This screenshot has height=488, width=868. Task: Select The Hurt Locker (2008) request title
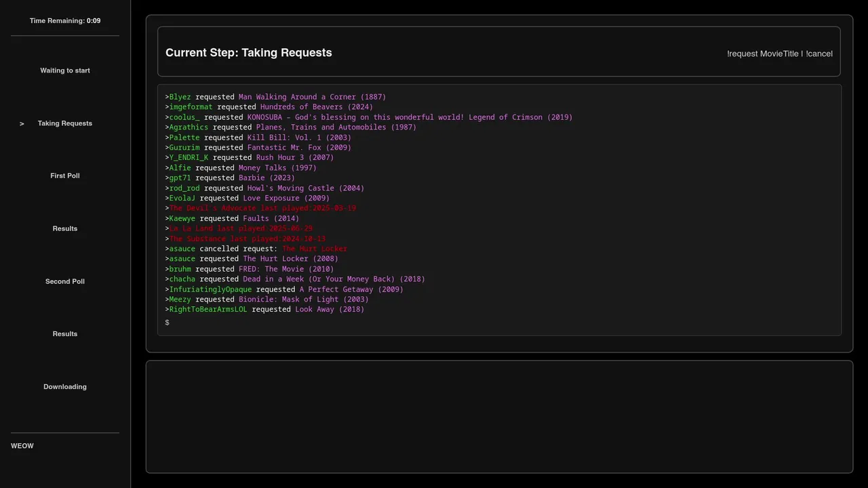coord(291,259)
